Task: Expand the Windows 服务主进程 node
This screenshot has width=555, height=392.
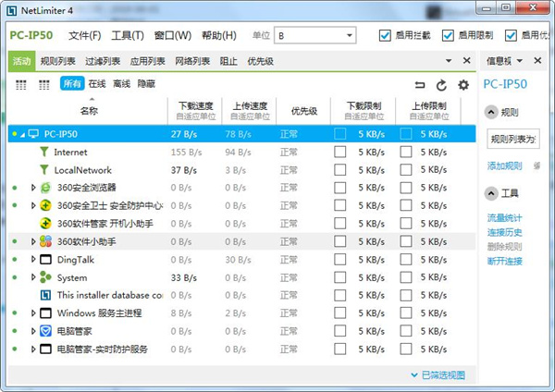Action: click(33, 313)
